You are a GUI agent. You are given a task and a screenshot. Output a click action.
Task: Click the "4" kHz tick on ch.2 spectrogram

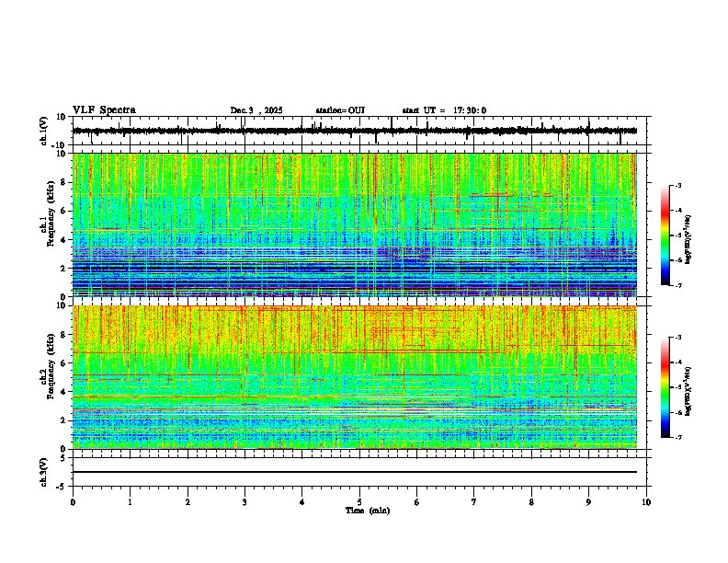[x=64, y=392]
